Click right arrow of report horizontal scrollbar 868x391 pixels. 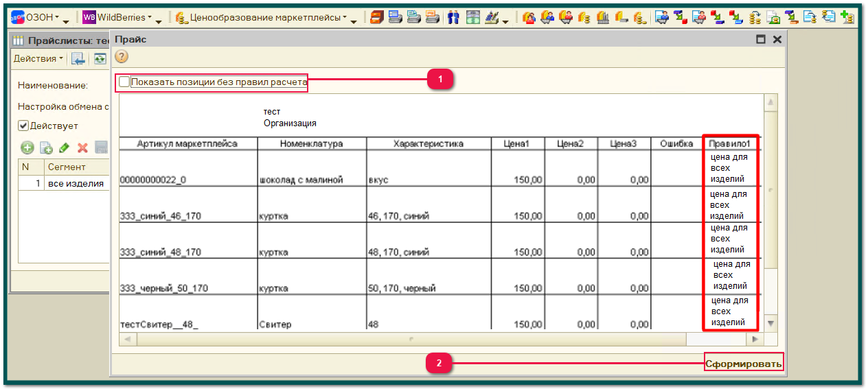(755, 339)
